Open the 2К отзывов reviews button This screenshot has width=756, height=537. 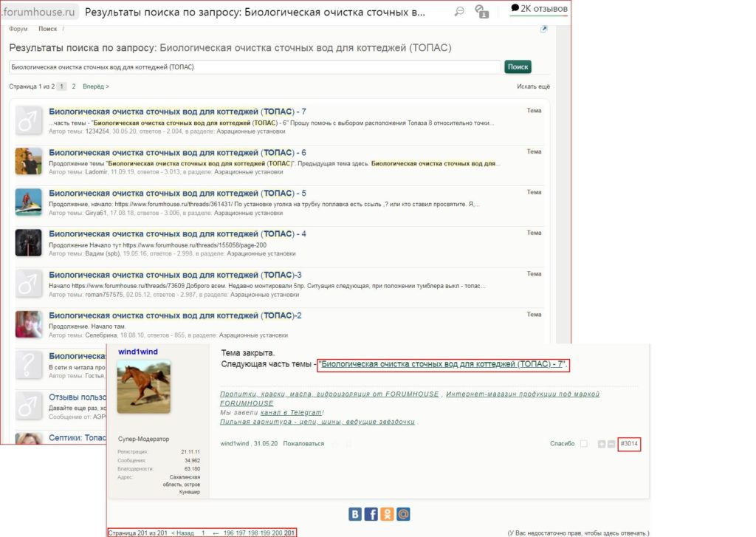(x=539, y=9)
